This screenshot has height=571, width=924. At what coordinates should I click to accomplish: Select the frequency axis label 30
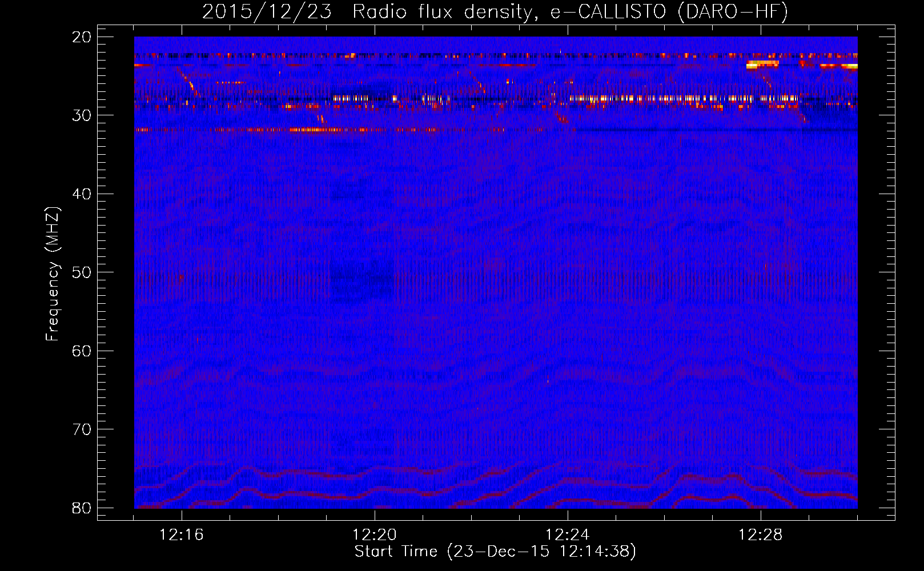click(82, 115)
